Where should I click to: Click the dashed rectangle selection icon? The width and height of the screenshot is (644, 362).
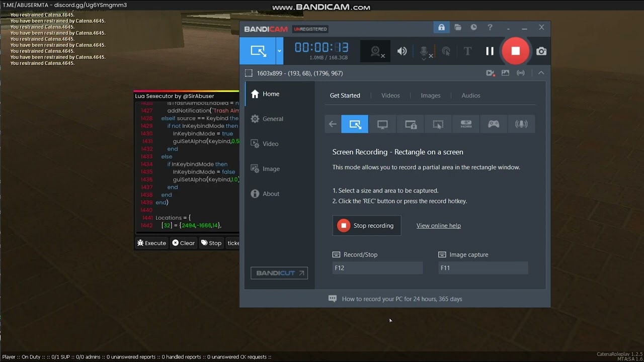coord(249,73)
